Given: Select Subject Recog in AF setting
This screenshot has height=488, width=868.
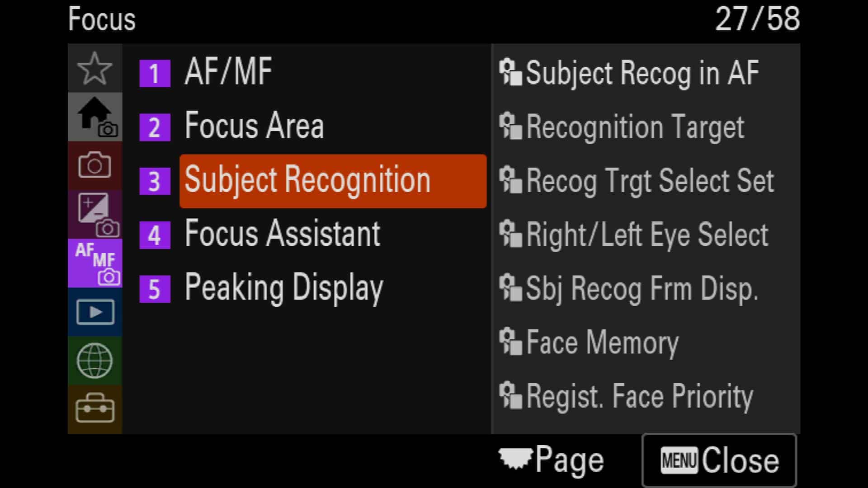Looking at the screenshot, I should pos(646,73).
